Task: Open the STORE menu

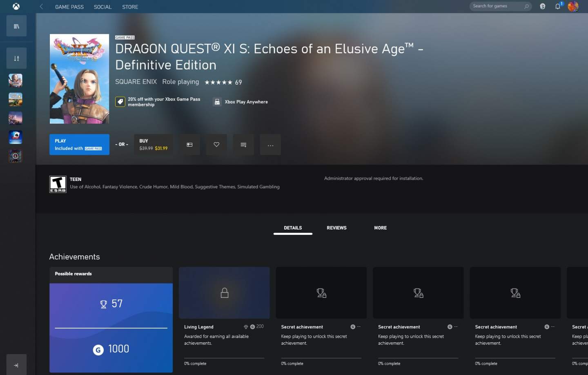Action: pyautogui.click(x=130, y=7)
